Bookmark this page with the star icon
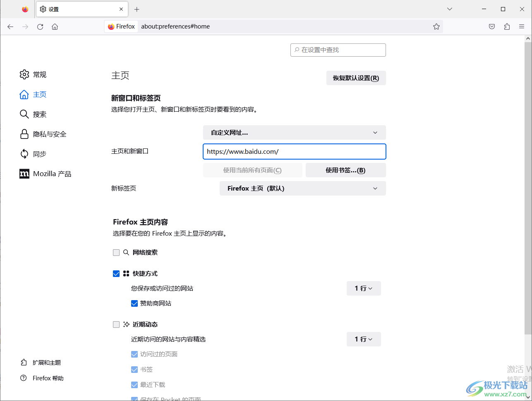 click(x=436, y=26)
